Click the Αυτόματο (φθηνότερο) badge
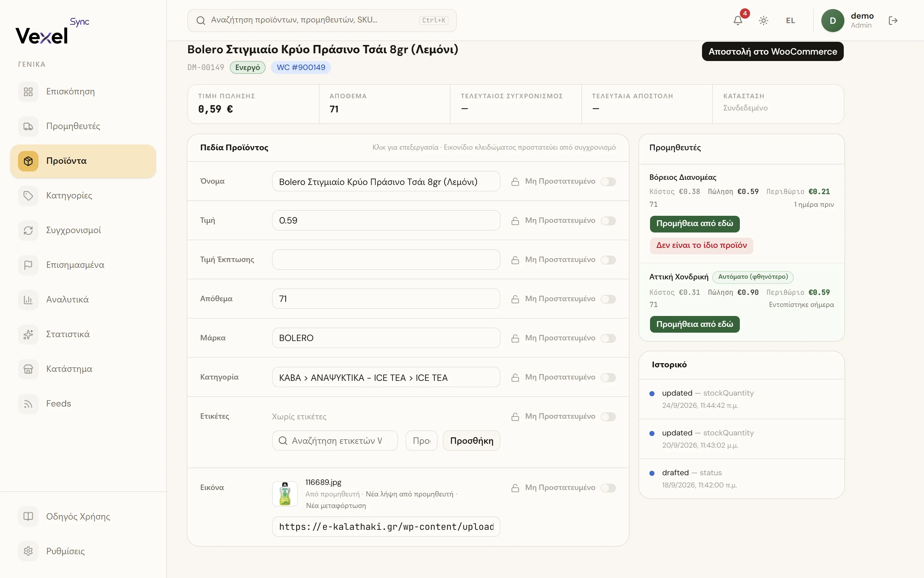924x578 pixels. pyautogui.click(x=753, y=277)
